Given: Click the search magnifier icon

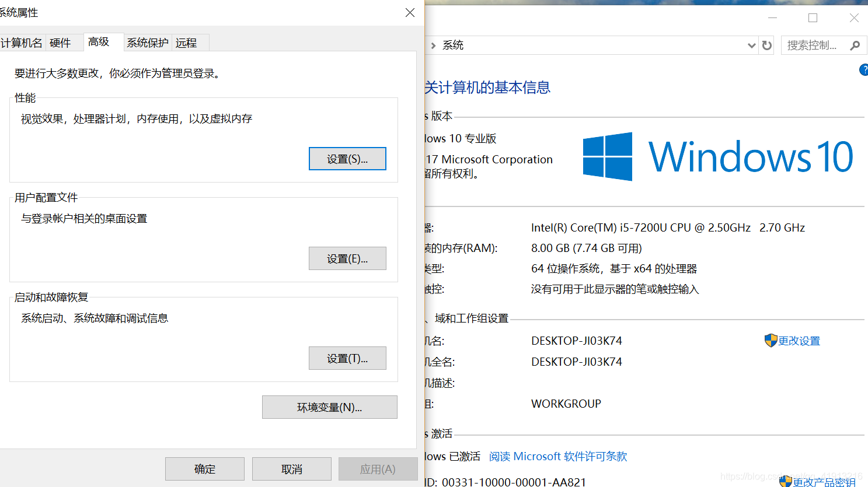Looking at the screenshot, I should 855,45.
